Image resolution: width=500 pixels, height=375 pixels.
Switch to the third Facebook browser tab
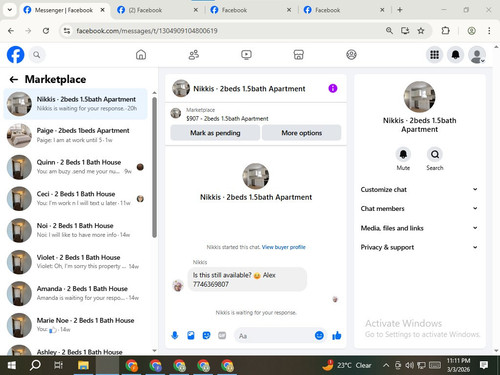click(x=250, y=10)
